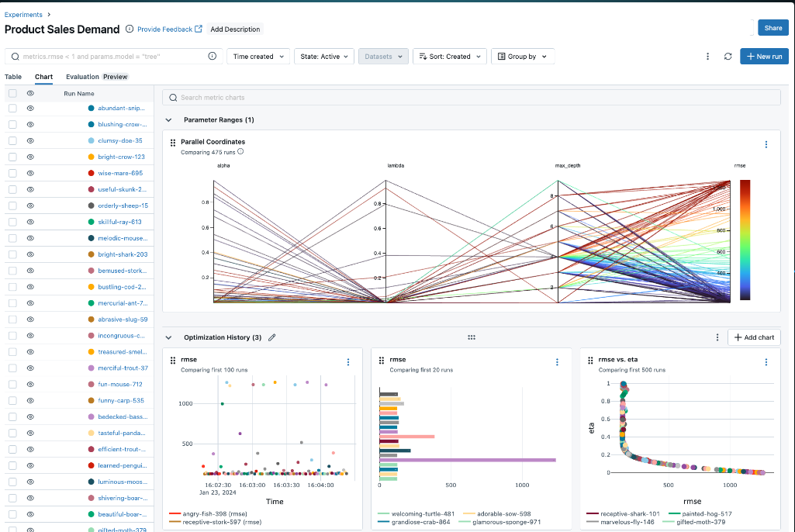
Task: Select checkbox for merciful-trout-37
Action: tap(12, 368)
